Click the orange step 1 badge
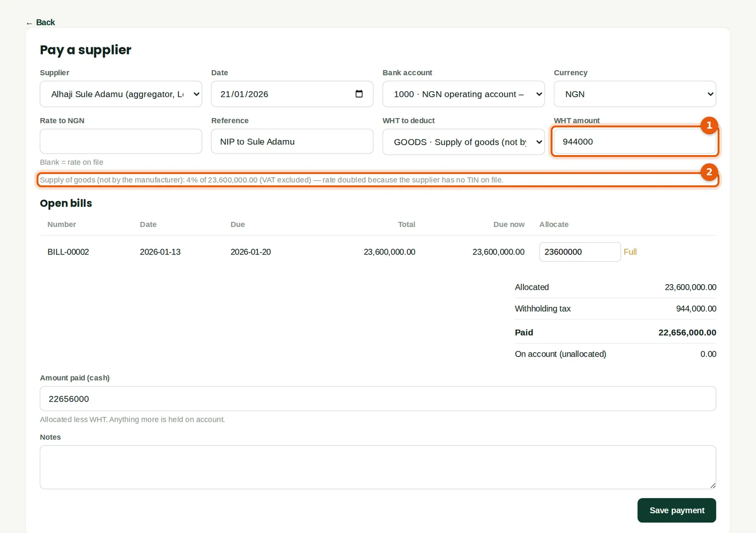 709,125
